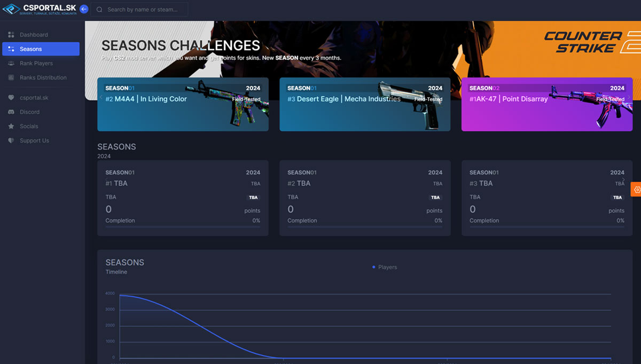Viewport: 641px width, 364px height.
Task: Open the Support Us link
Action: point(34,141)
